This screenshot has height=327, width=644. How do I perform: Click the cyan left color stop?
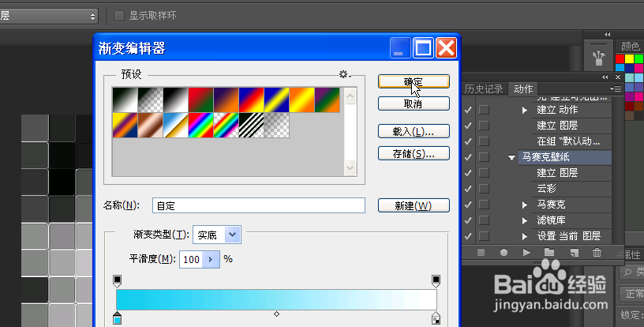click(x=117, y=318)
